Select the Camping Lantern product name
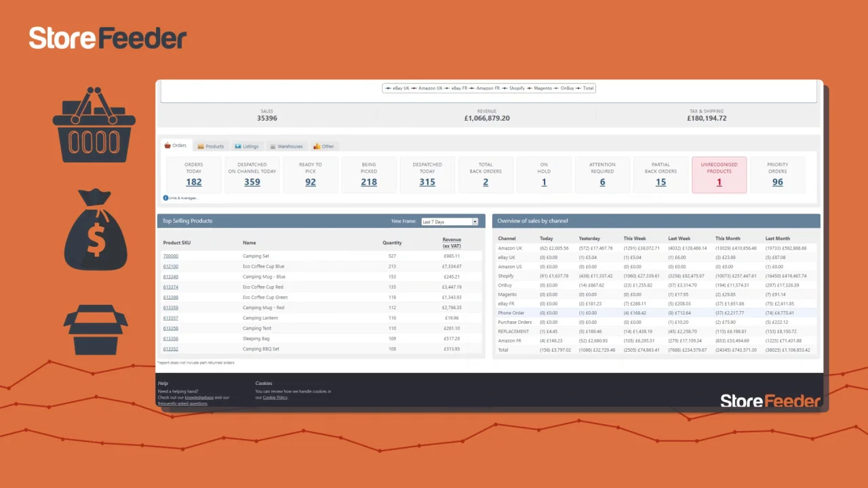Viewport: 868px width, 488px height. click(x=260, y=318)
